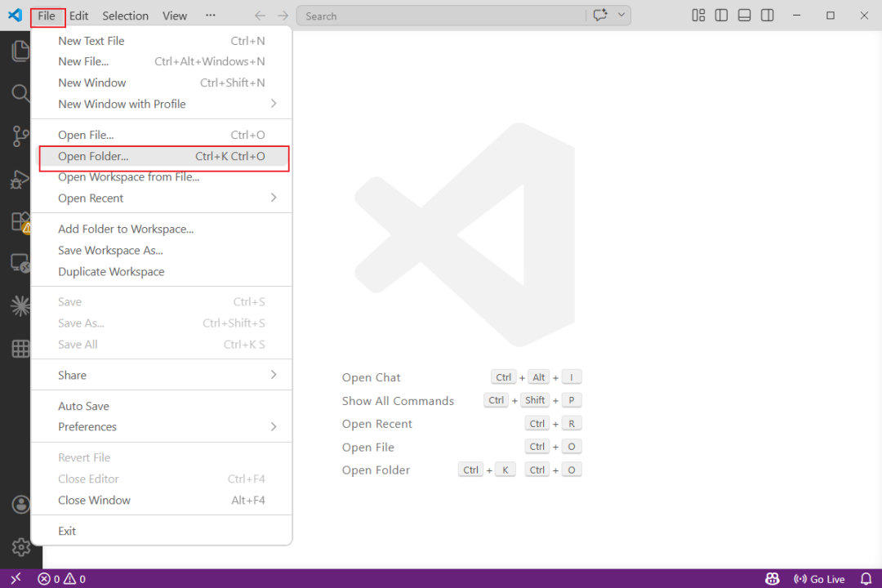The height and width of the screenshot is (588, 882).
Task: Open remote window indicator in status bar
Action: pos(16,578)
